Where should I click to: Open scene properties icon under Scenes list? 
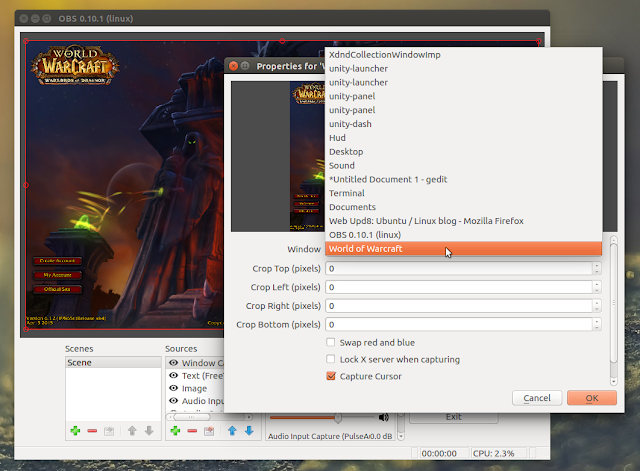(109, 431)
